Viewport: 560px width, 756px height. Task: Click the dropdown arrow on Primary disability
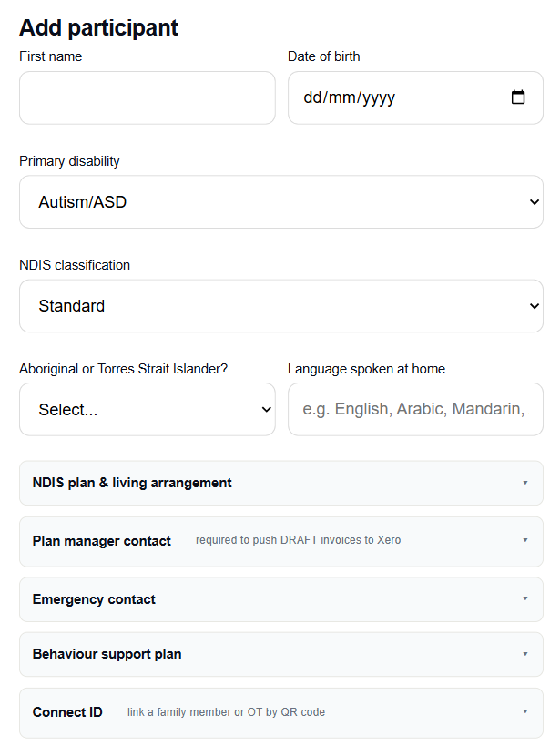(x=536, y=201)
